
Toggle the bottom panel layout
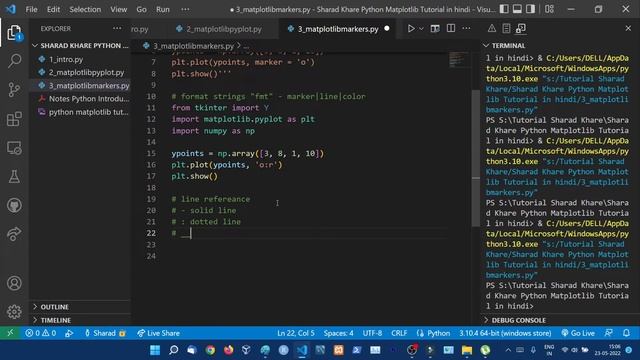(517, 9)
